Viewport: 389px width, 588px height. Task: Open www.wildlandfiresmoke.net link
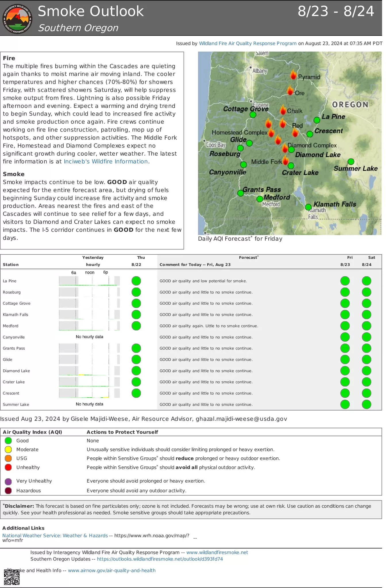(217, 552)
